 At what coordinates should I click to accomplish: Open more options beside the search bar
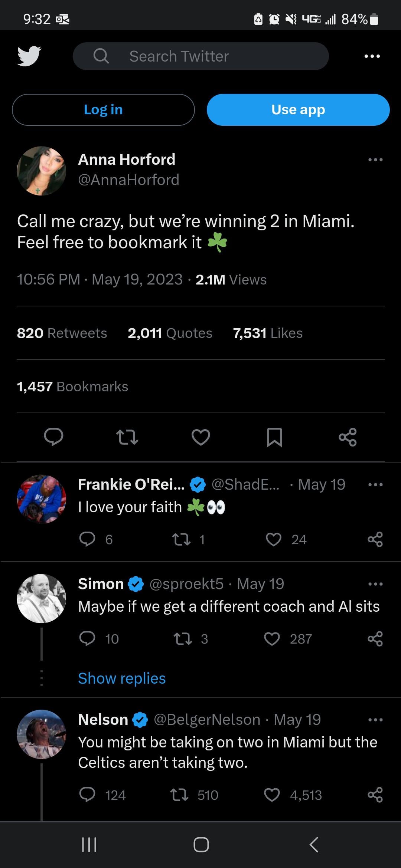click(372, 56)
